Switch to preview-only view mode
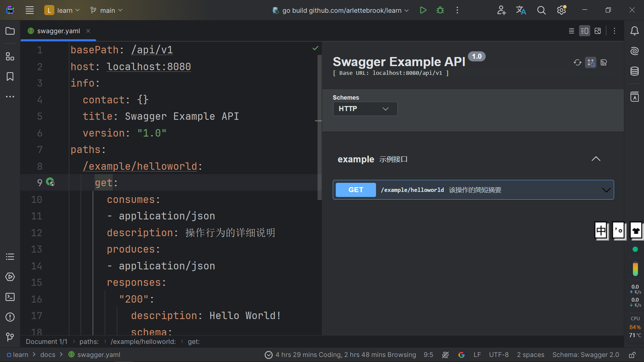Viewport: 644px width, 362px height. [598, 31]
